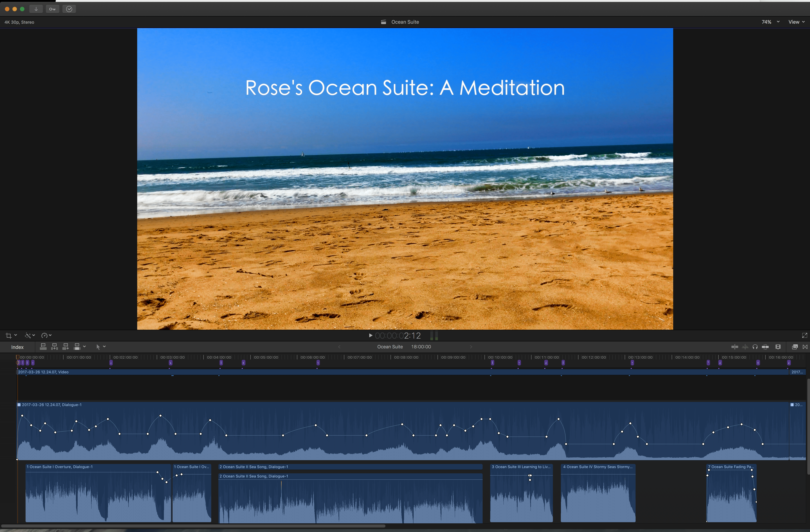Click the append clip edit button

[66, 347]
